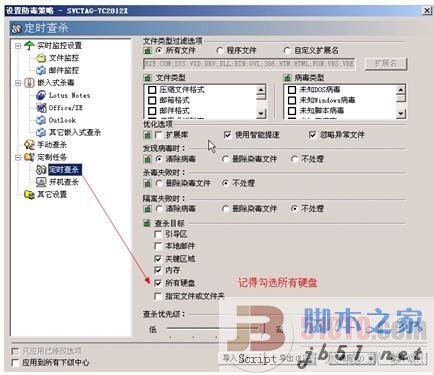Uncheck the 关键区域 scan target
Screen dimensions: 434x375
tap(158, 259)
